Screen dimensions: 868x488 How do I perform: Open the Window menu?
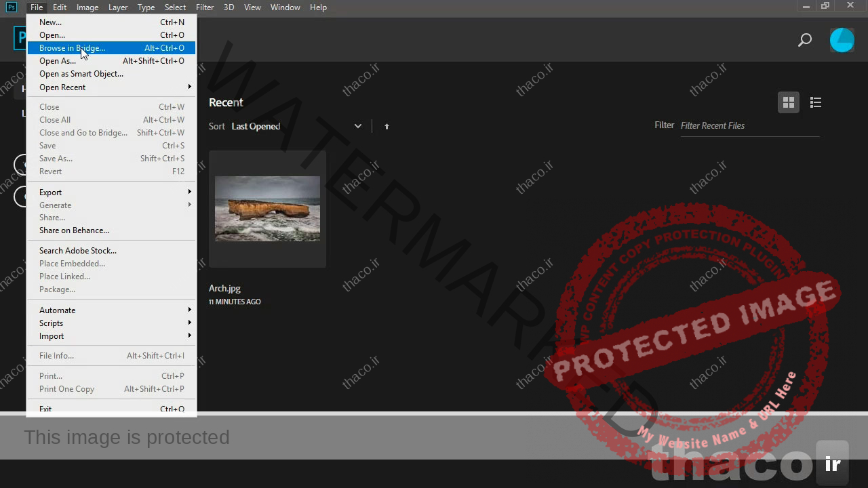[x=285, y=7]
